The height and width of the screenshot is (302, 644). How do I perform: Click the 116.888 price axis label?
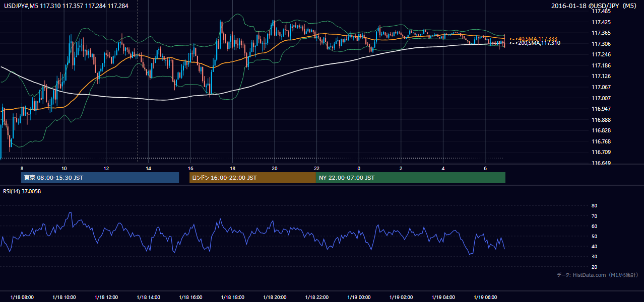[602, 120]
